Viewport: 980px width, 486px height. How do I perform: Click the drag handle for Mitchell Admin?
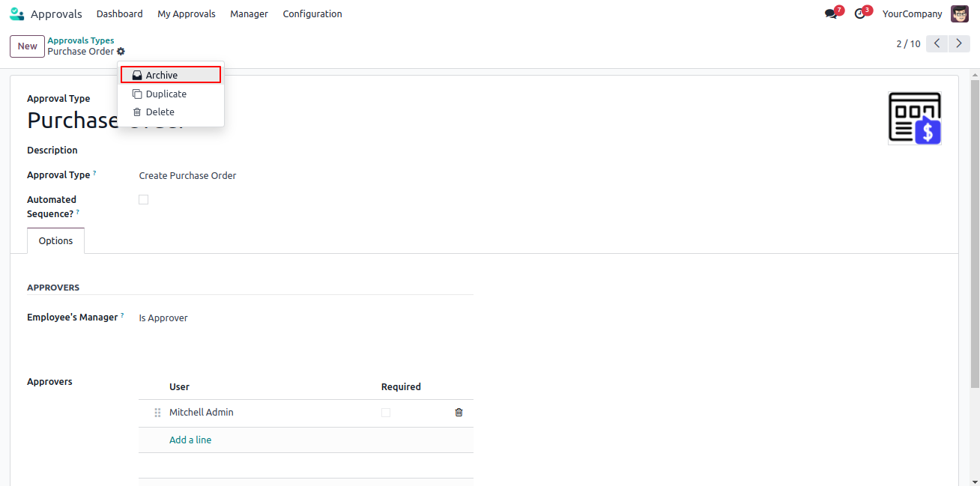(x=157, y=413)
